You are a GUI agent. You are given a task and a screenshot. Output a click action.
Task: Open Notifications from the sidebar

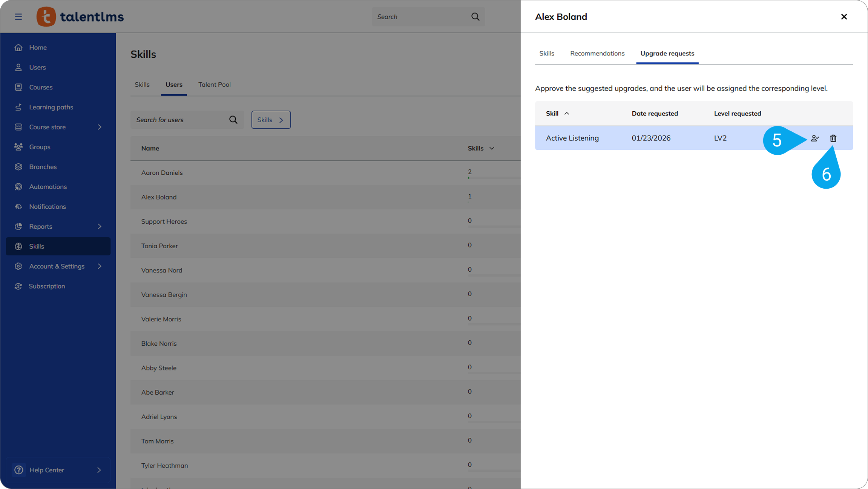pos(48,207)
